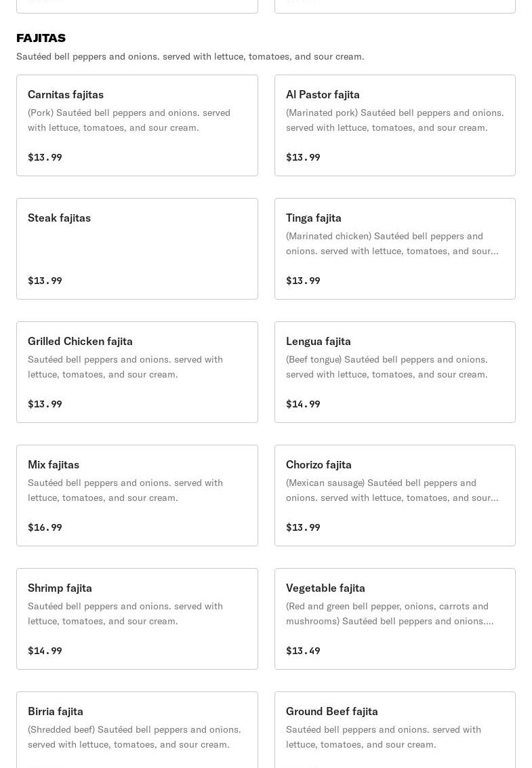
Task: Click the Shrimp fajita $14.99 price
Action: [x=45, y=651]
